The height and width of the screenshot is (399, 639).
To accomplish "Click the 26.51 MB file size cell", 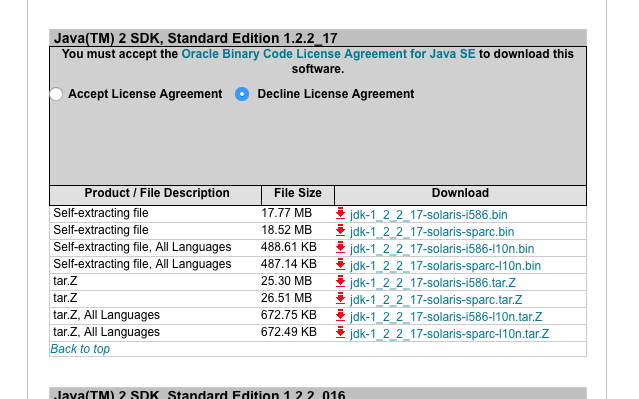I will pyautogui.click(x=286, y=298).
